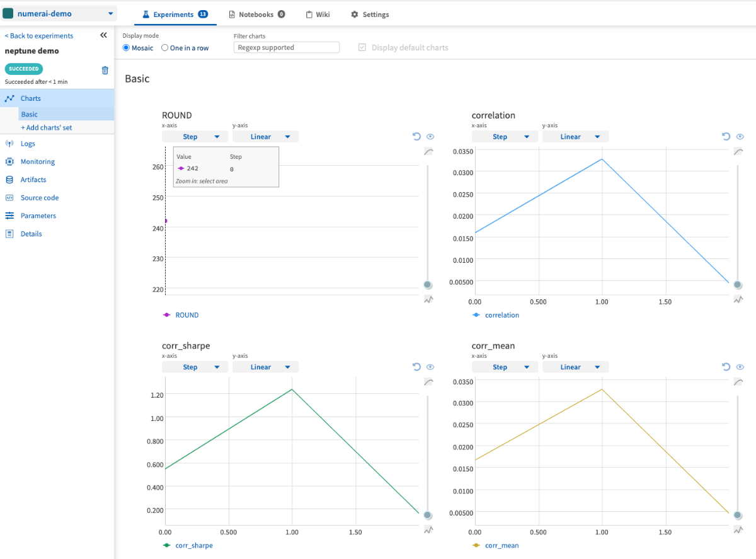Open ROUND chart x-axis Step dropdown
This screenshot has height=559, width=756.
195,137
